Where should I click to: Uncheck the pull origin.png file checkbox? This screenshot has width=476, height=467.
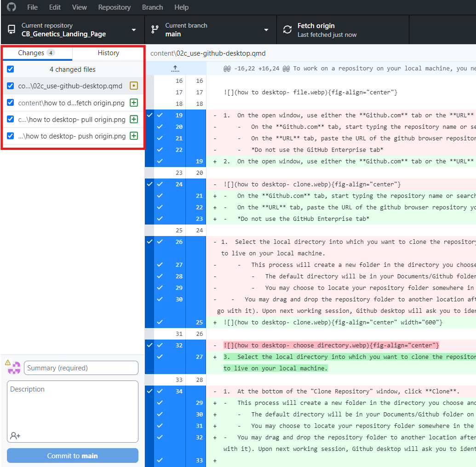(x=10, y=119)
